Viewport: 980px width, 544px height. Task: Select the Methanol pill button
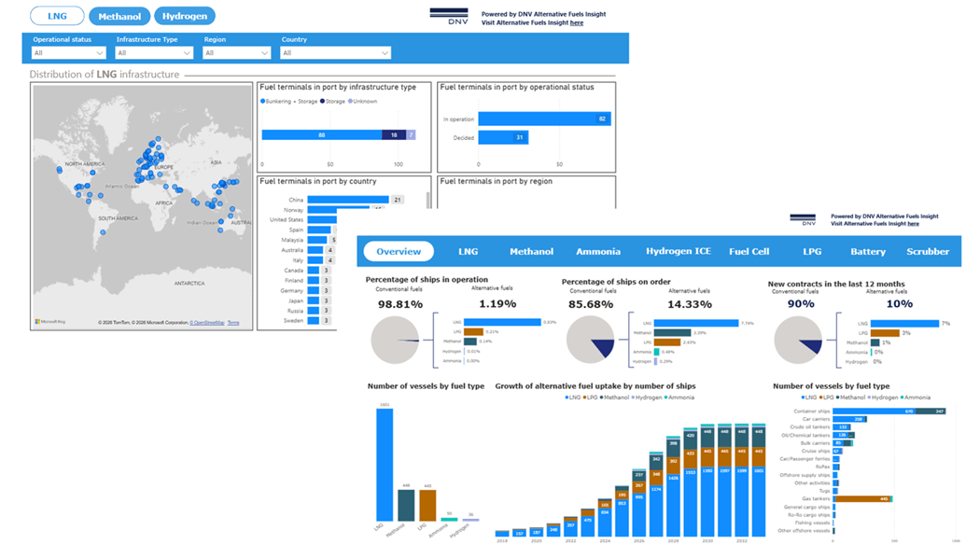tap(119, 16)
